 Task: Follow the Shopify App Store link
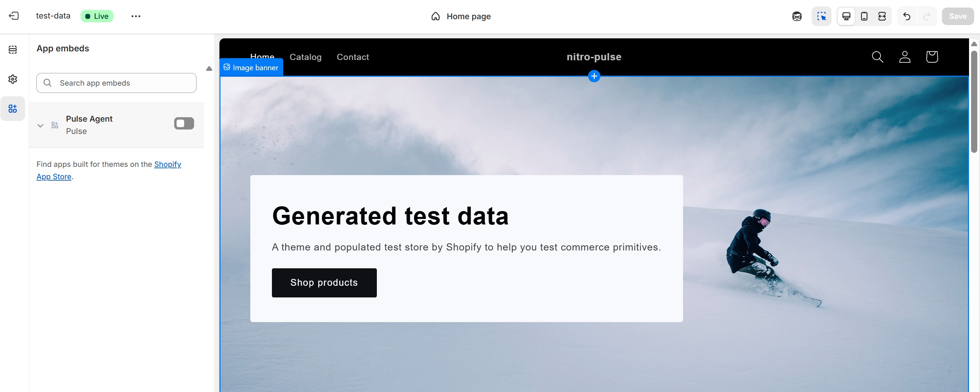[167, 164]
